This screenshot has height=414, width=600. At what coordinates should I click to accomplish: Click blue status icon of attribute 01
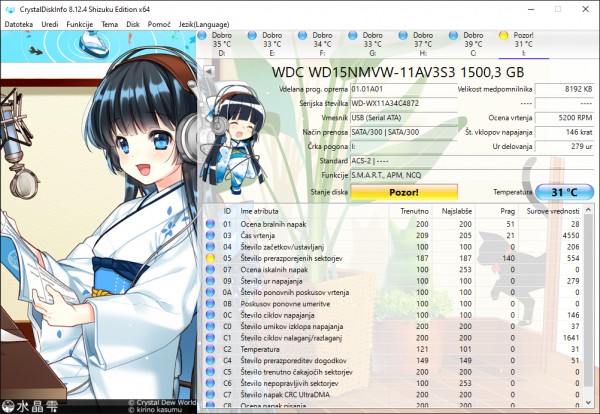(x=210, y=224)
